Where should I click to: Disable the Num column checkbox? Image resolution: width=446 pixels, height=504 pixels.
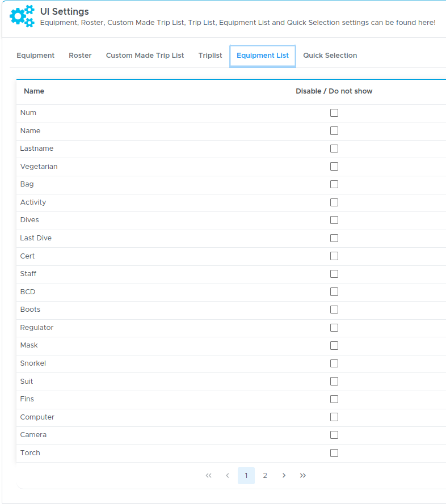point(334,113)
